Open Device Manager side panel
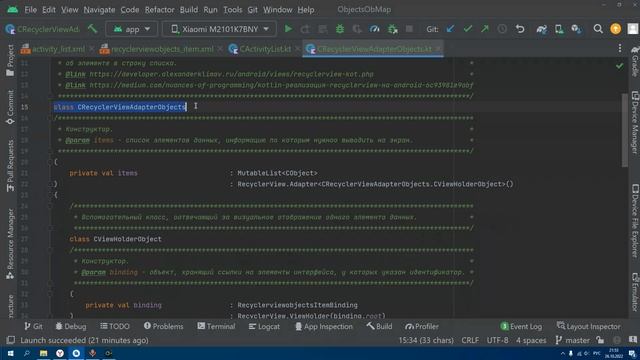 click(x=635, y=122)
